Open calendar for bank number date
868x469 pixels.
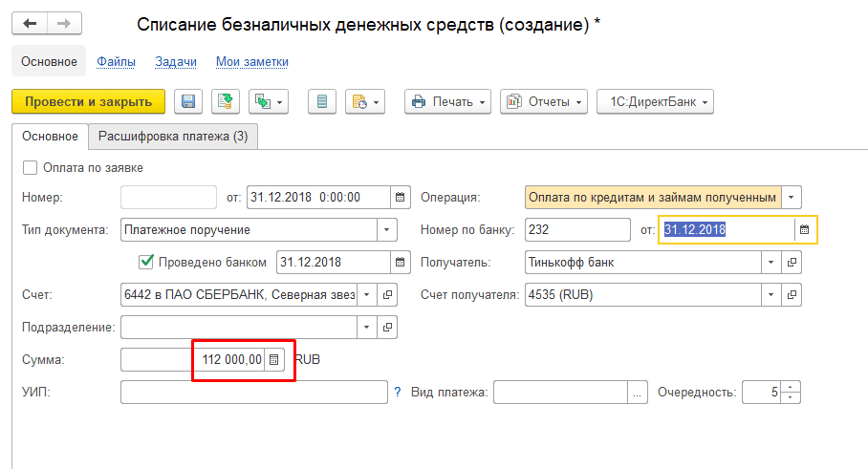click(804, 229)
